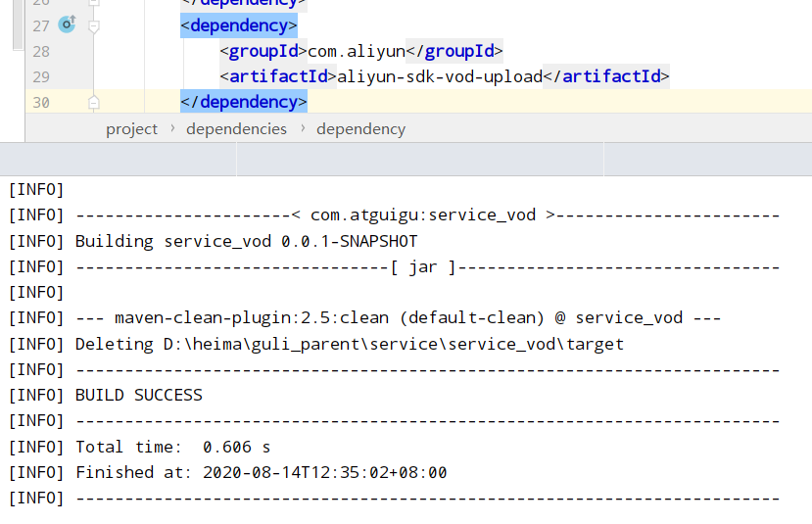Place cursor in the opening dependency tag
Image resolution: width=812 pixels, height=524 pixels.
point(238,25)
